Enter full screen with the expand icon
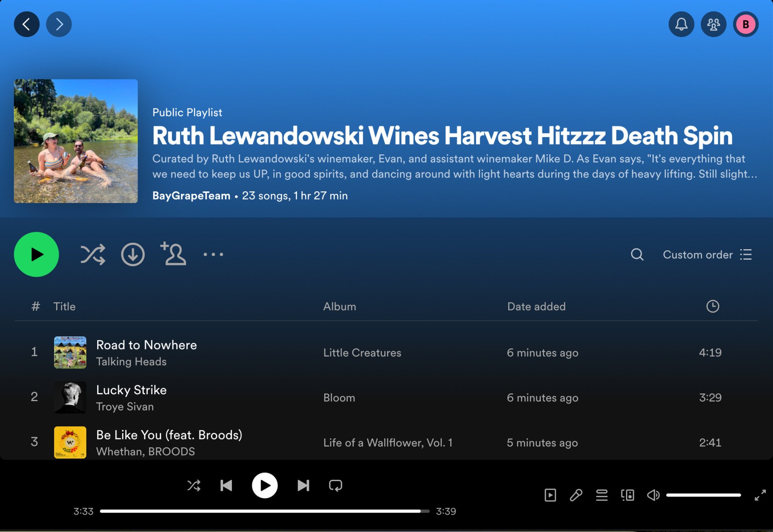The height and width of the screenshot is (532, 773). tap(760, 495)
